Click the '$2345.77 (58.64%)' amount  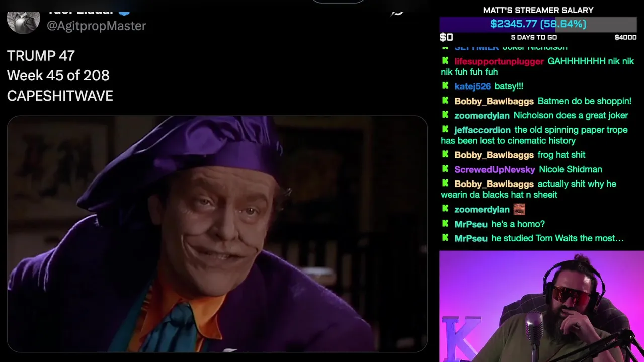click(x=538, y=24)
